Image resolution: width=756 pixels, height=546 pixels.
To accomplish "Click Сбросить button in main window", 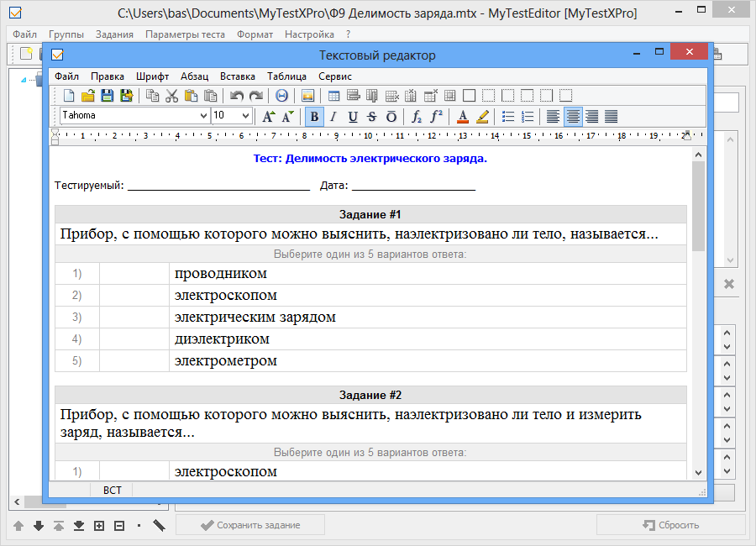I will [x=670, y=525].
